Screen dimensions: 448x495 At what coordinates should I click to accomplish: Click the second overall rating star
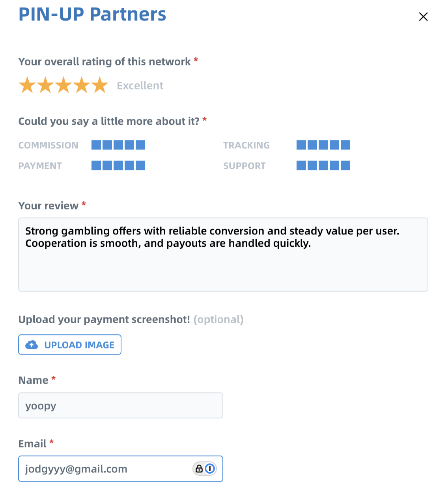[45, 85]
